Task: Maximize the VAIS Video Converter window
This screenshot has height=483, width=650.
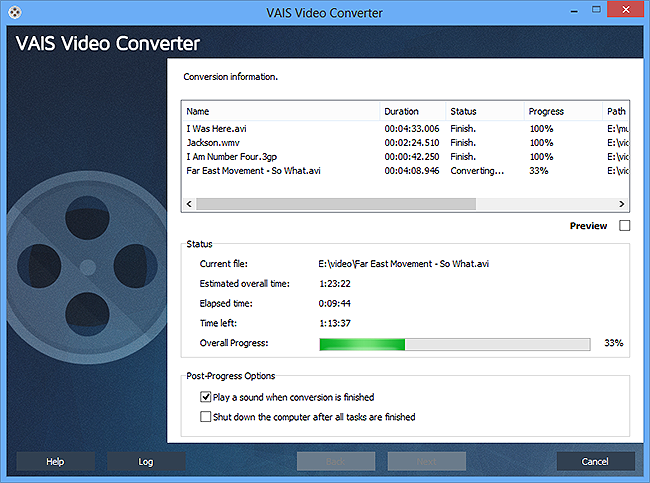Action: click(596, 10)
